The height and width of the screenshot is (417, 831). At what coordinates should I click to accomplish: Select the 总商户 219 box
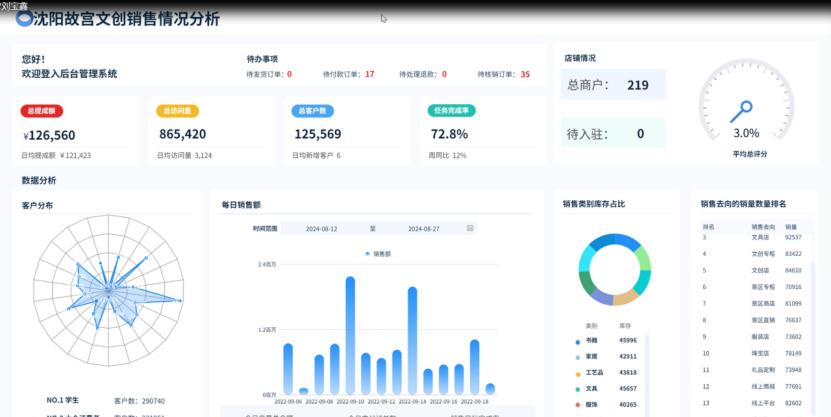click(x=608, y=85)
